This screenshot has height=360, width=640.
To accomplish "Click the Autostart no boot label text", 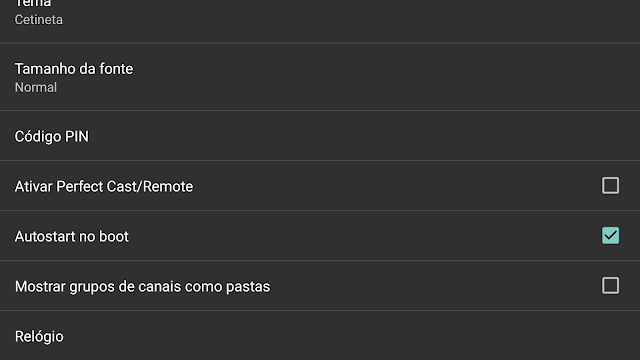I will [x=72, y=237].
